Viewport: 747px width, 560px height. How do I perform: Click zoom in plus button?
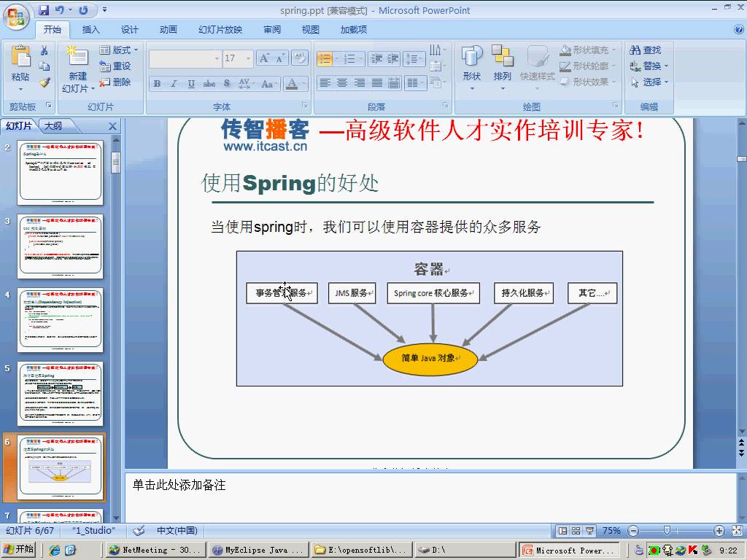pos(719,531)
